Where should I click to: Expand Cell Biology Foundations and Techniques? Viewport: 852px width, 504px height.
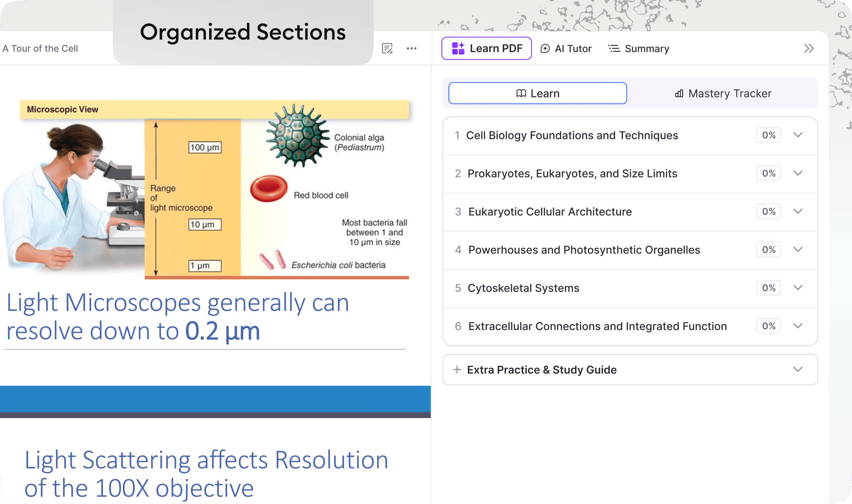798,136
